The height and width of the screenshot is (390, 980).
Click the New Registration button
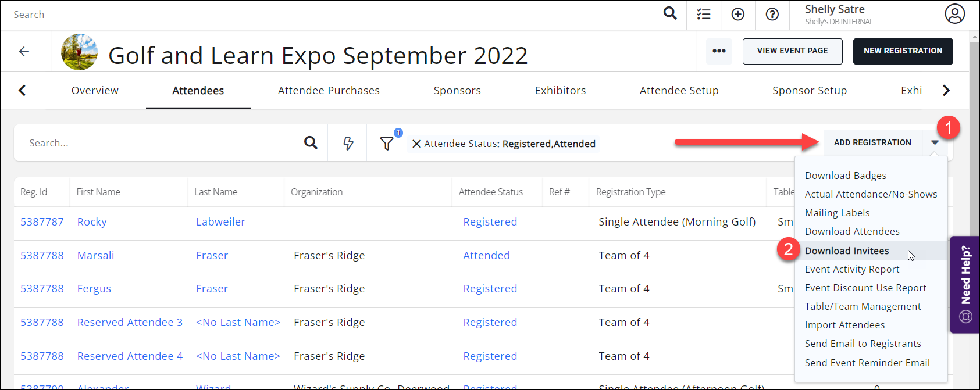pos(903,51)
